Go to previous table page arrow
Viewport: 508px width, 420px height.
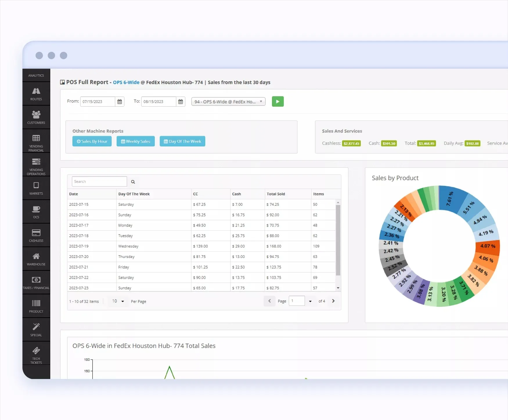click(269, 301)
